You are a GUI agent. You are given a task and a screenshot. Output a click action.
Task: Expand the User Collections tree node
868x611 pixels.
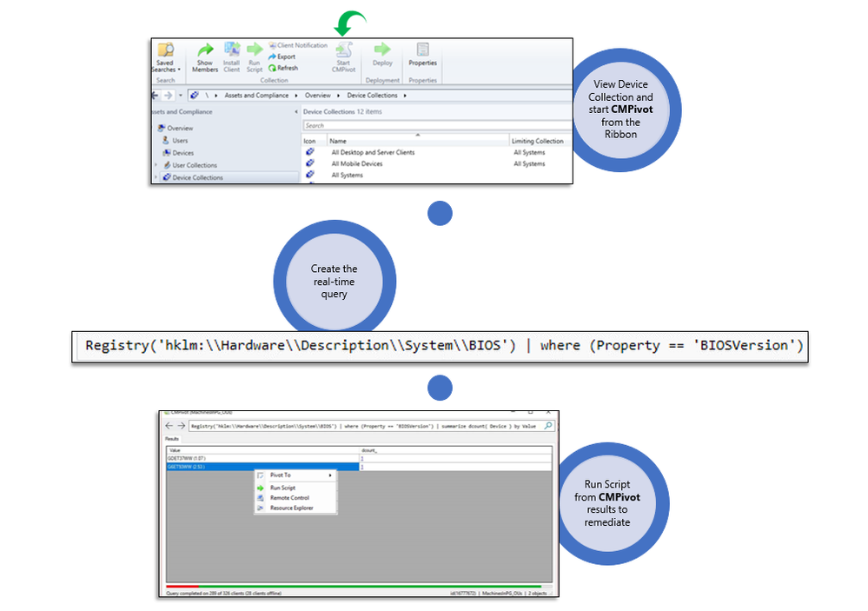point(156,165)
